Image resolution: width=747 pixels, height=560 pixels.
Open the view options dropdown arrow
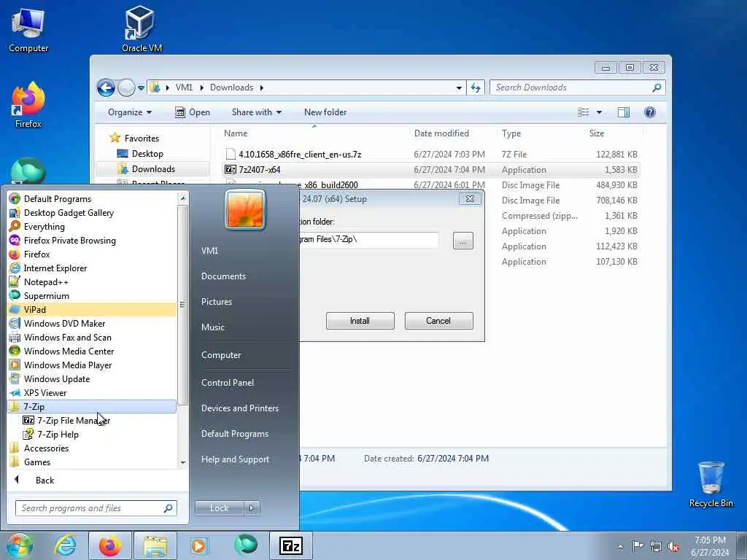pyautogui.click(x=600, y=112)
